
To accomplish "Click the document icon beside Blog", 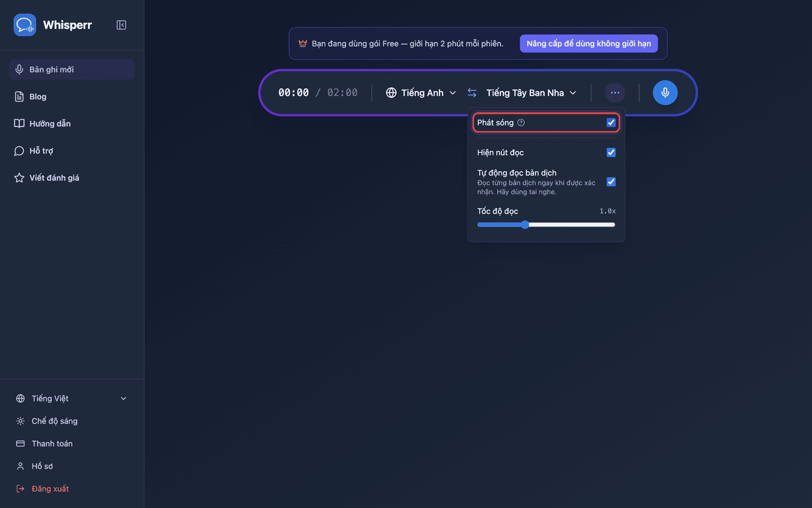I will 19,97.
